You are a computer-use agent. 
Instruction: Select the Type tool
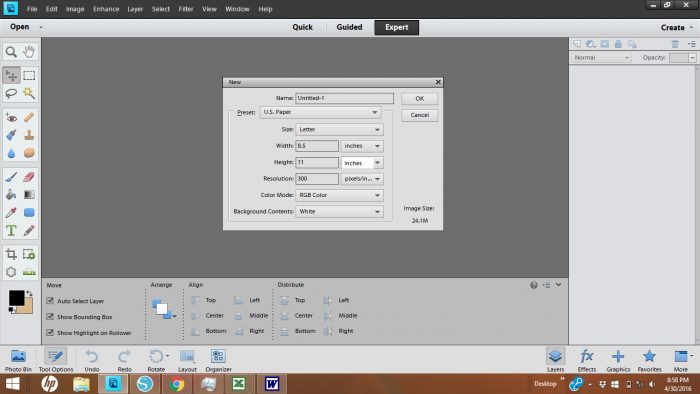coord(11,230)
